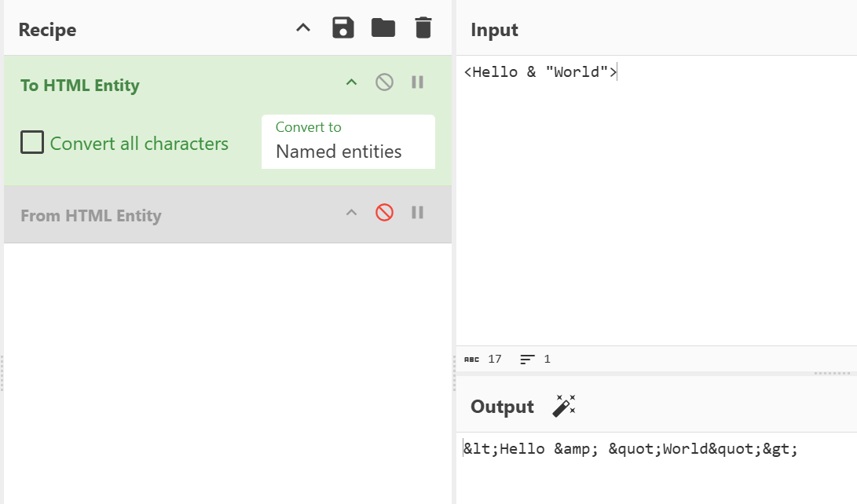Click the Output magic wand icon

(x=564, y=406)
